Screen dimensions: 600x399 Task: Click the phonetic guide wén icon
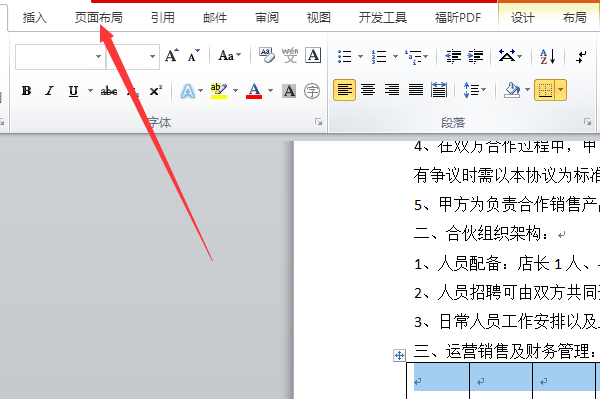pyautogui.click(x=290, y=55)
